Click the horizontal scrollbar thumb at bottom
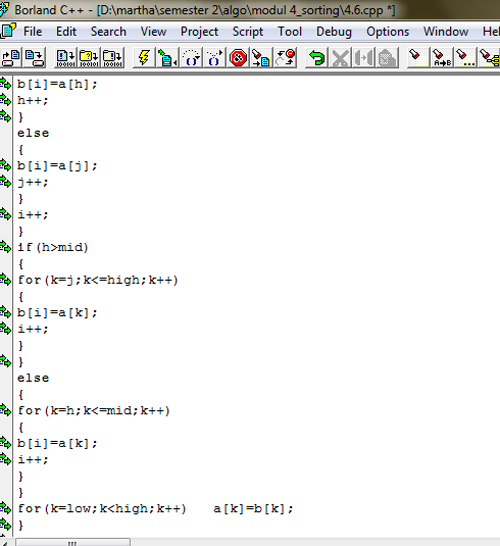500x546 pixels. coord(73,543)
